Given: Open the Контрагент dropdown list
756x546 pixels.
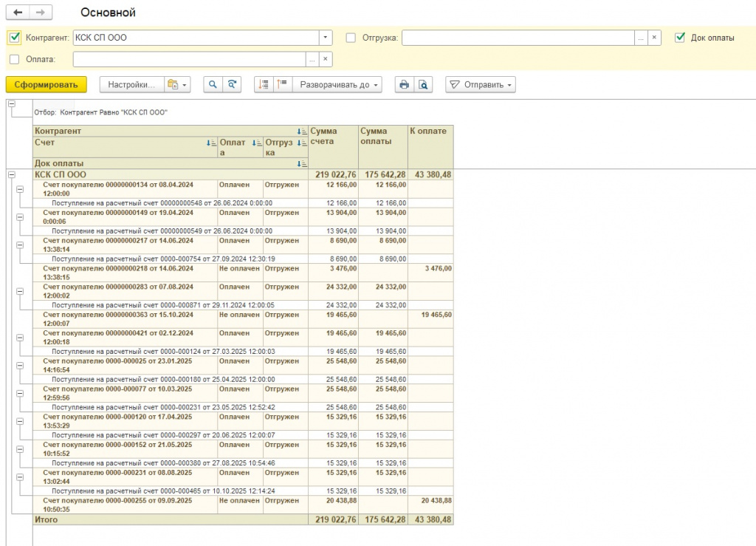Looking at the screenshot, I should pyautogui.click(x=326, y=38).
